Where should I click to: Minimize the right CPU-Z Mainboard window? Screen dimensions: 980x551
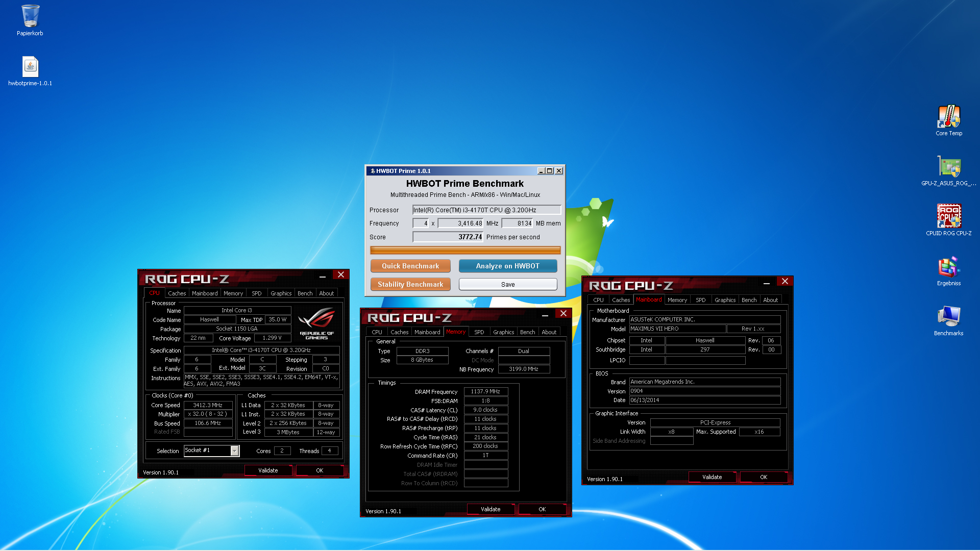(x=767, y=283)
